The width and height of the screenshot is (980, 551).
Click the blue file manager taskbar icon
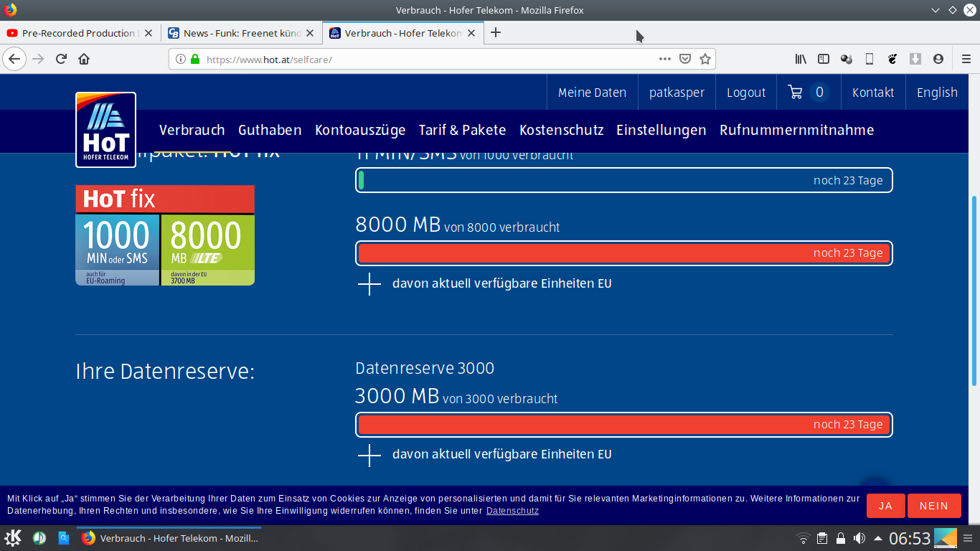click(x=63, y=538)
